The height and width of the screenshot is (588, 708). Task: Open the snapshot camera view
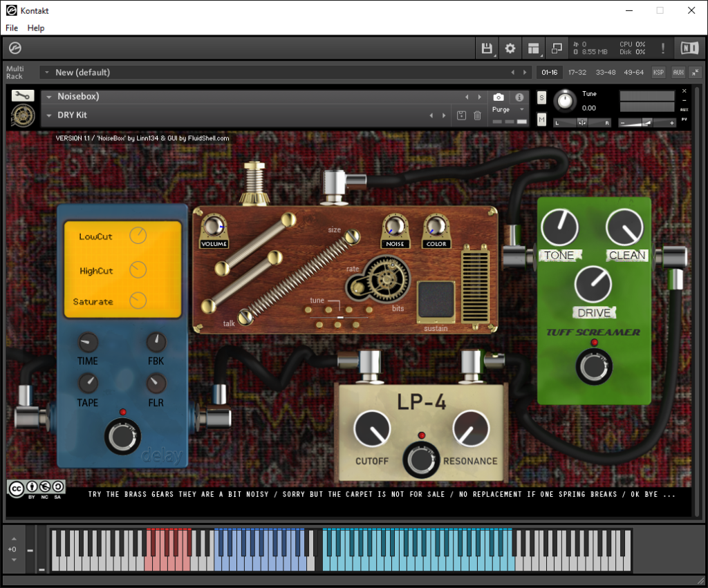499,97
